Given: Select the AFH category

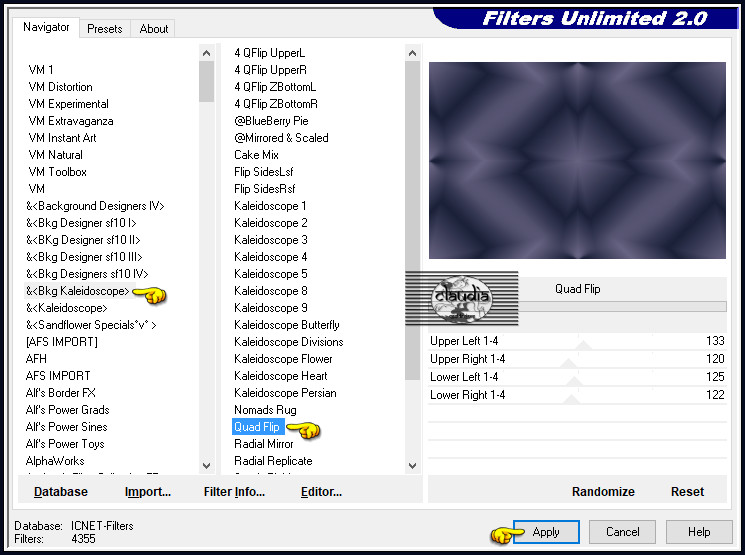Looking at the screenshot, I should pos(36,359).
